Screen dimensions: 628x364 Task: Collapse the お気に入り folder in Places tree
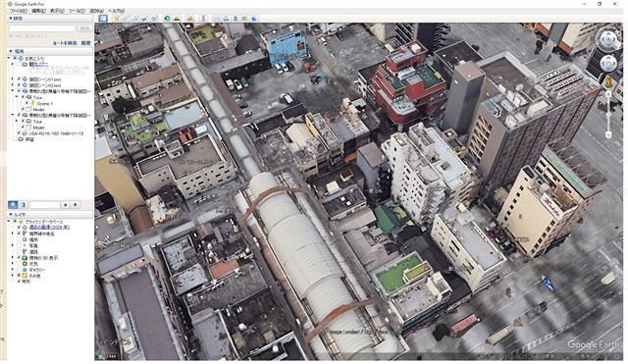coord(10,59)
